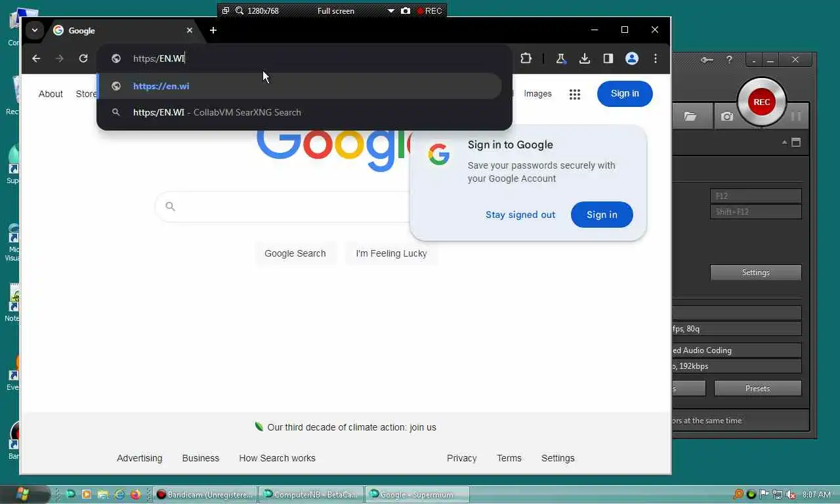This screenshot has height=504, width=840.
Task: Reload the current page
Action: 83,58
